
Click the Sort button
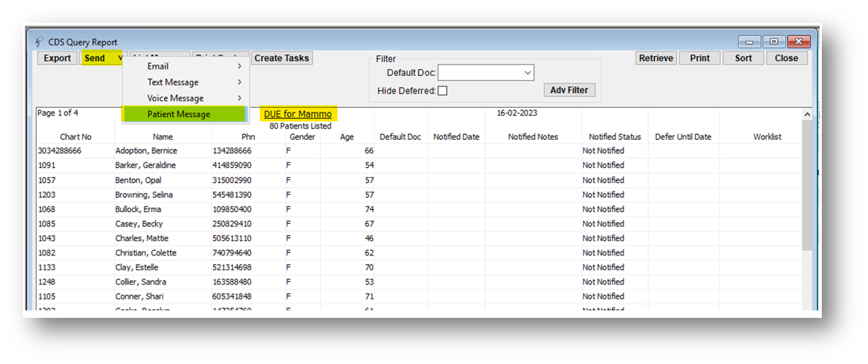pos(744,58)
